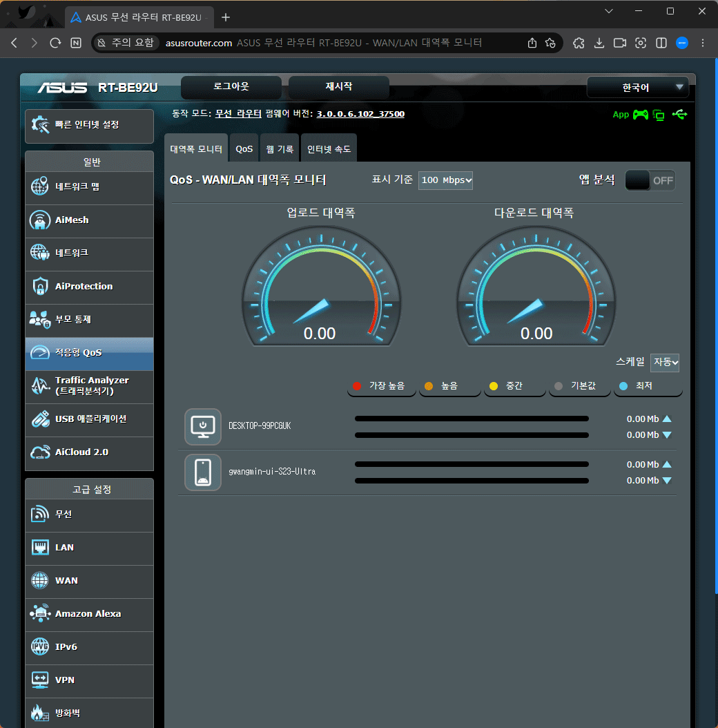This screenshot has width=718, height=728.
Task: Click the 로그아웃 button
Action: coord(231,87)
